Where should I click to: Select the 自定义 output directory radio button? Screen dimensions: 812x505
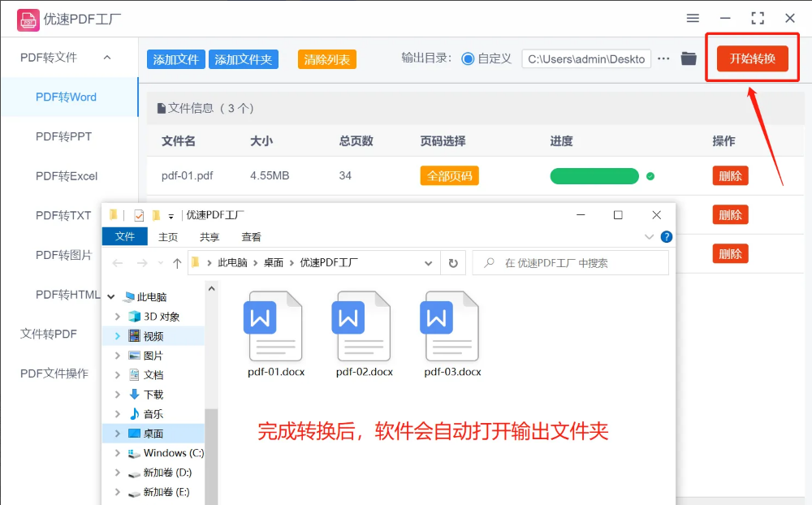pyautogui.click(x=468, y=58)
